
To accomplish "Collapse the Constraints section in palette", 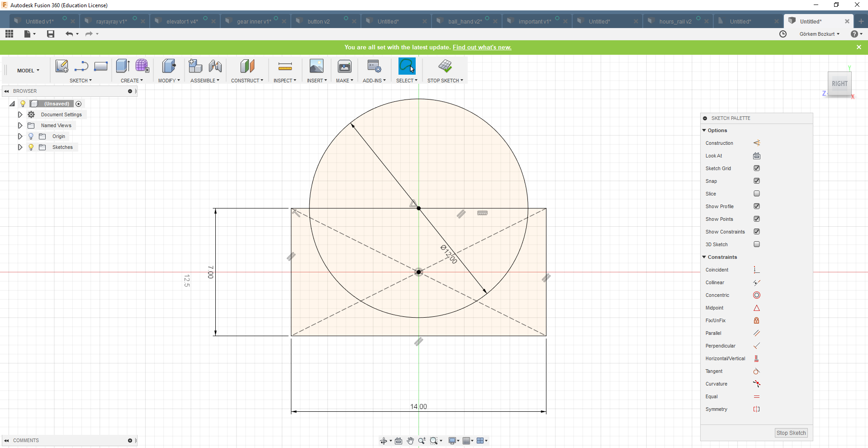I will pyautogui.click(x=704, y=257).
